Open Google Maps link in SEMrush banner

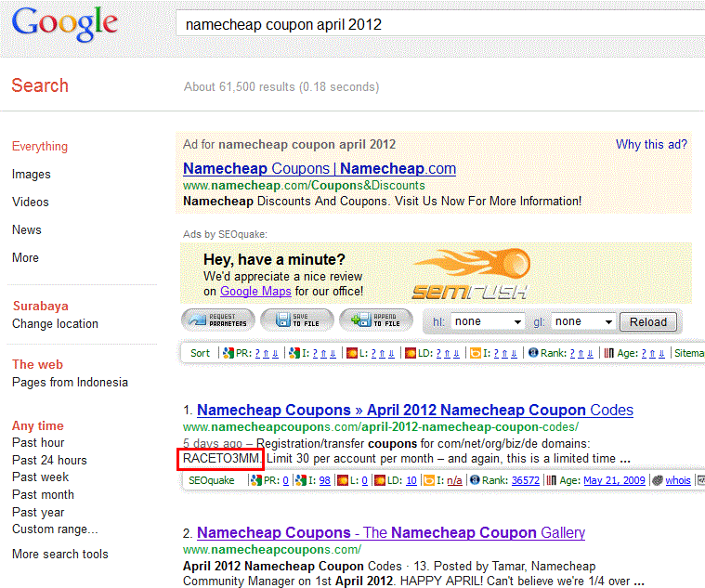pyautogui.click(x=255, y=292)
